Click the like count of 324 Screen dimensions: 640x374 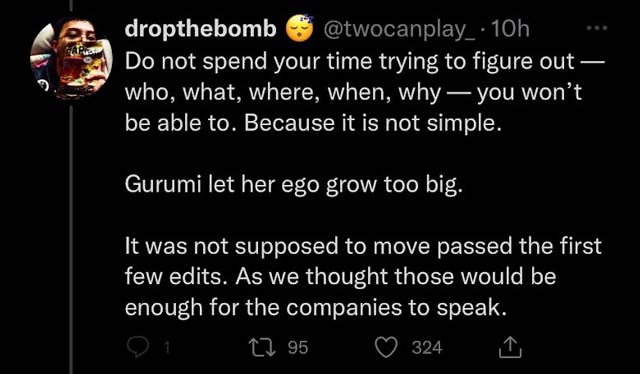coord(427,348)
